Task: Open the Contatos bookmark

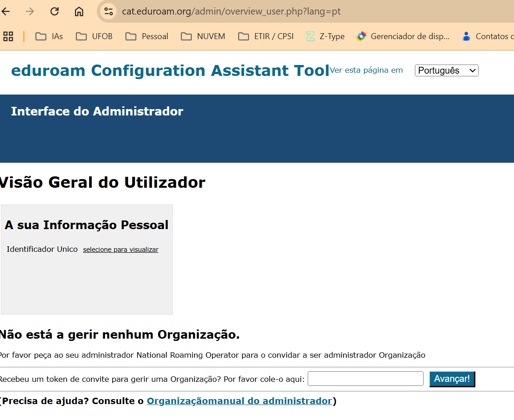Action: pos(488,36)
